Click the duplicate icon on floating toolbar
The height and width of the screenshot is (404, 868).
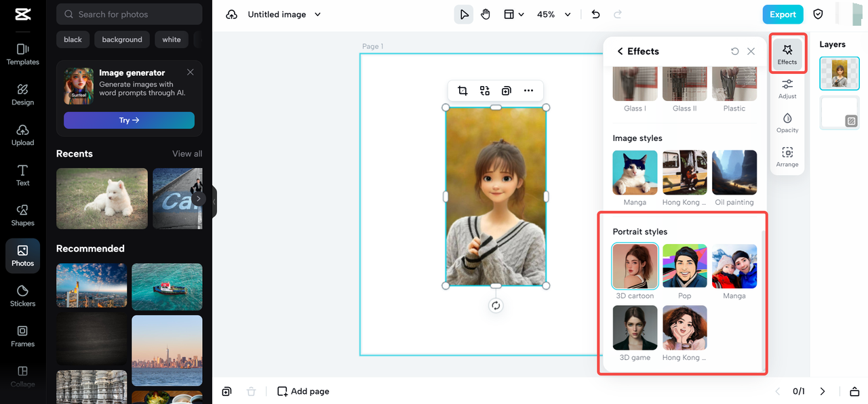click(506, 91)
